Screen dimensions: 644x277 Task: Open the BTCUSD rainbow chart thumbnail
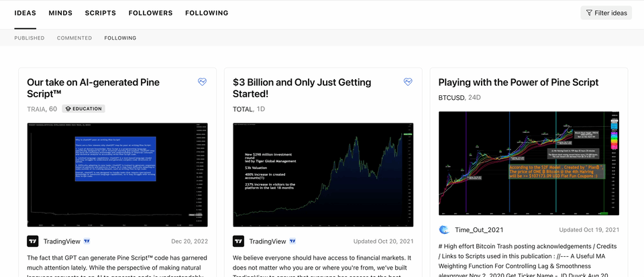(529, 164)
